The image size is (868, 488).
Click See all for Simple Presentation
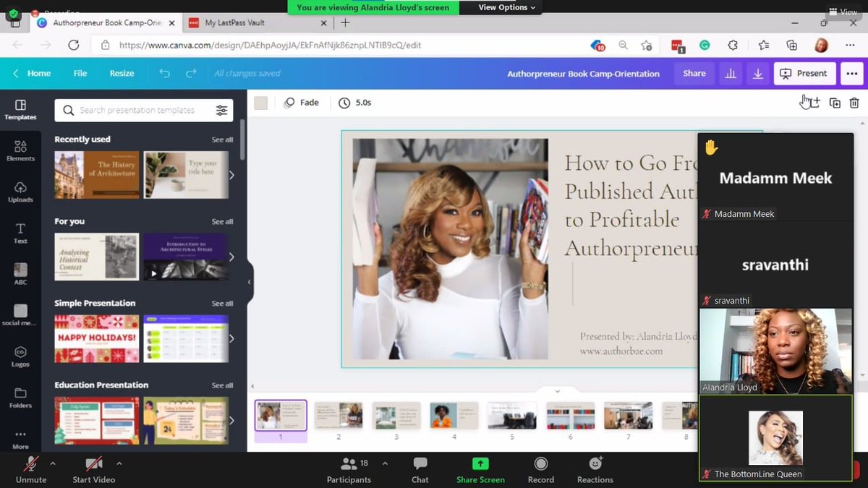click(222, 303)
